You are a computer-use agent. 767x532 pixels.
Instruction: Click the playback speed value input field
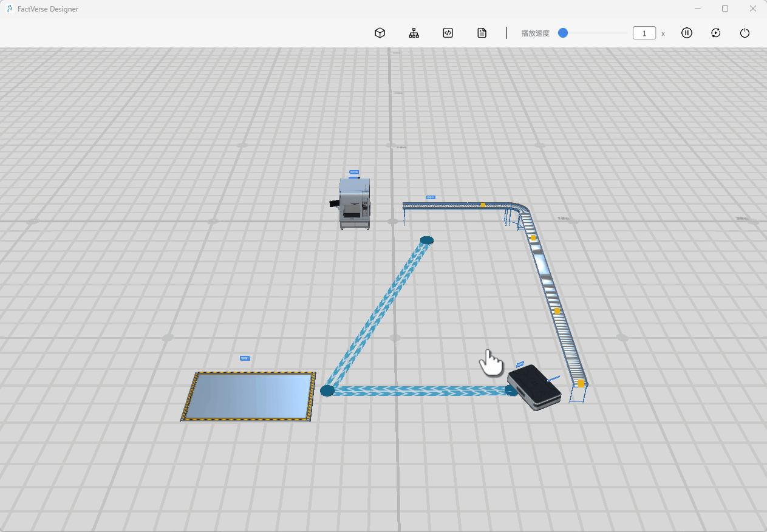tap(644, 33)
